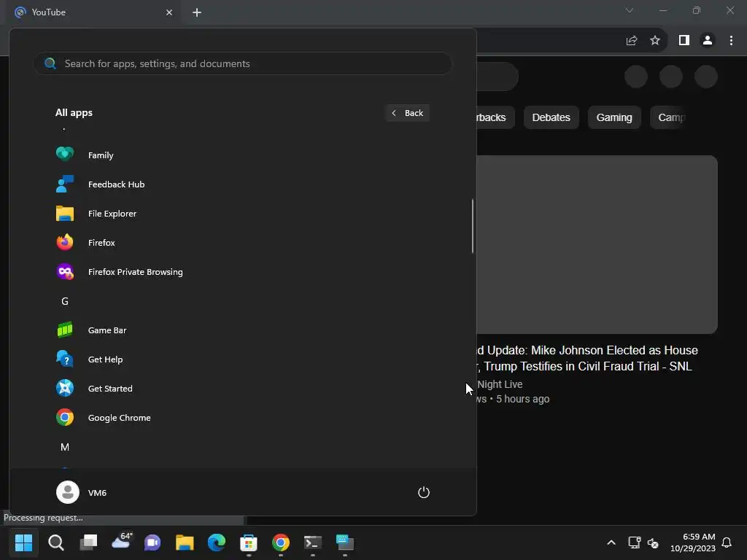Open Chrome three-dot menu

click(731, 41)
